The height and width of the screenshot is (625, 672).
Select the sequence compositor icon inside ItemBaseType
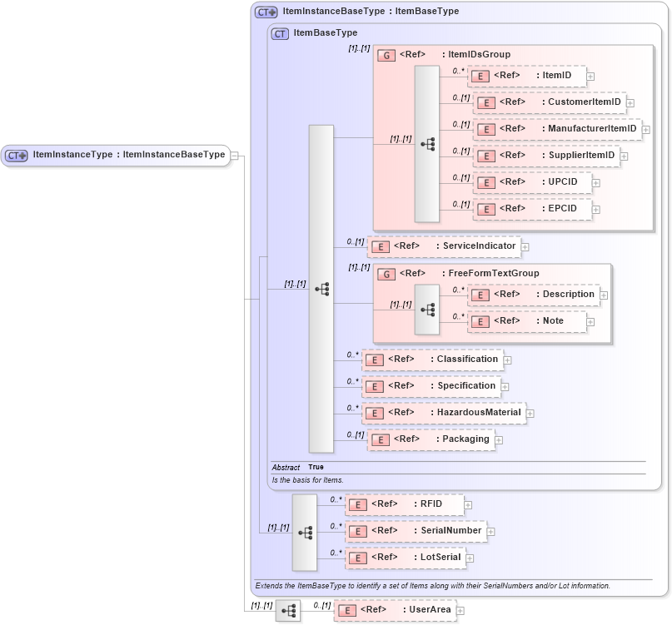323,289
